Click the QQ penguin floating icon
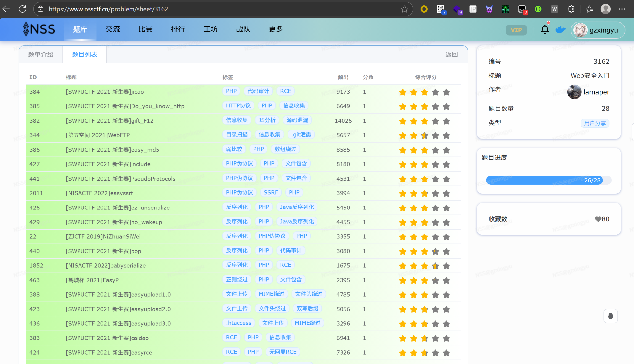This screenshot has height=364, width=634. pos(610,316)
